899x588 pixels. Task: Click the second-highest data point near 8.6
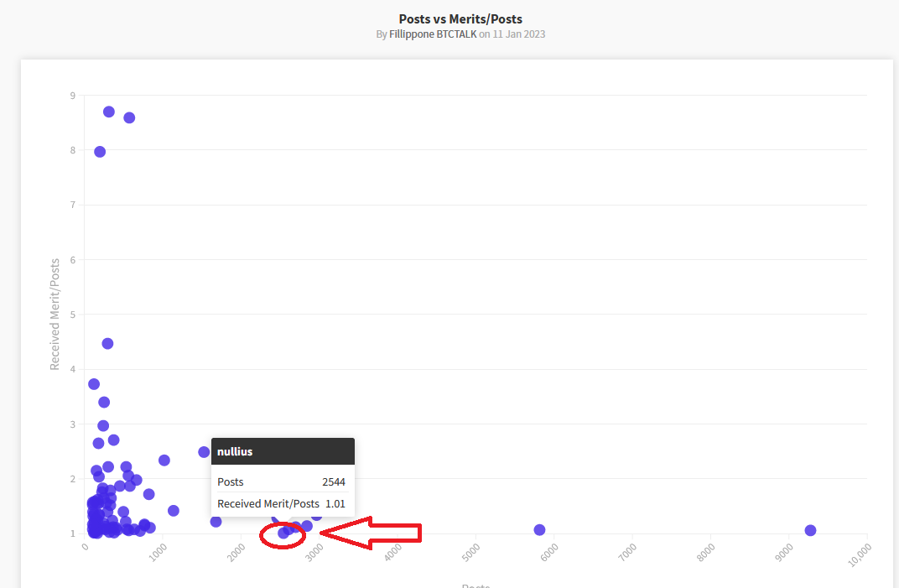tap(129, 117)
